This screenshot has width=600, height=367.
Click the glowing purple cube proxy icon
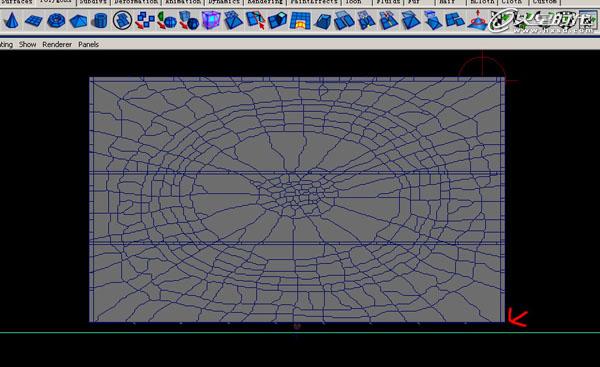click(x=211, y=21)
